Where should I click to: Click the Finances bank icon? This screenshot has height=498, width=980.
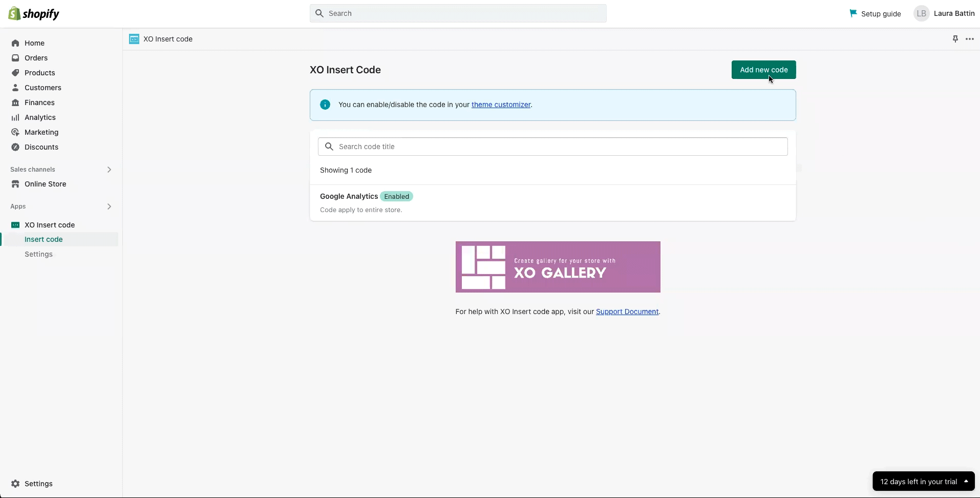(x=15, y=102)
